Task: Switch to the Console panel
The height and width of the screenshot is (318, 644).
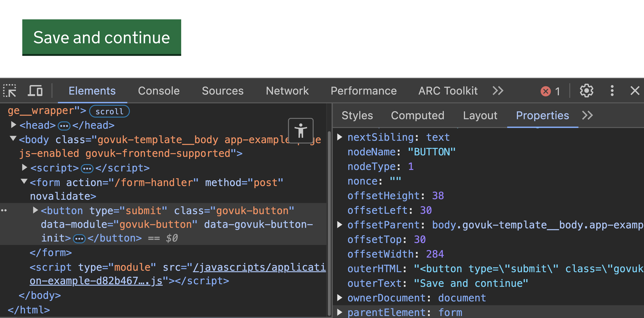Action: click(x=159, y=91)
